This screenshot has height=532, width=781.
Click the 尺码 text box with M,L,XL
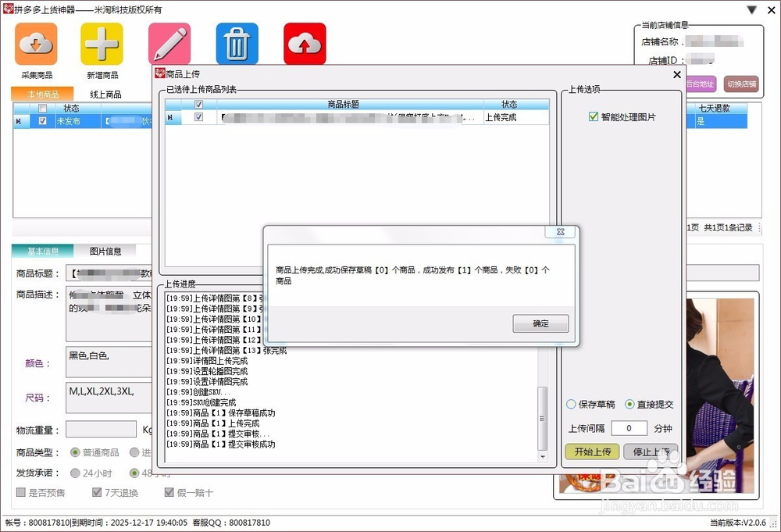point(109,398)
